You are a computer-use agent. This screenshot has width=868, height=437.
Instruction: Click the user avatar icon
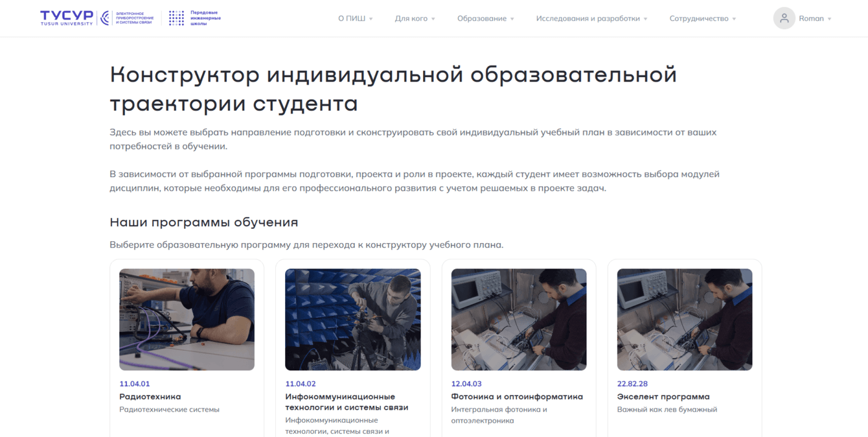pyautogui.click(x=784, y=18)
